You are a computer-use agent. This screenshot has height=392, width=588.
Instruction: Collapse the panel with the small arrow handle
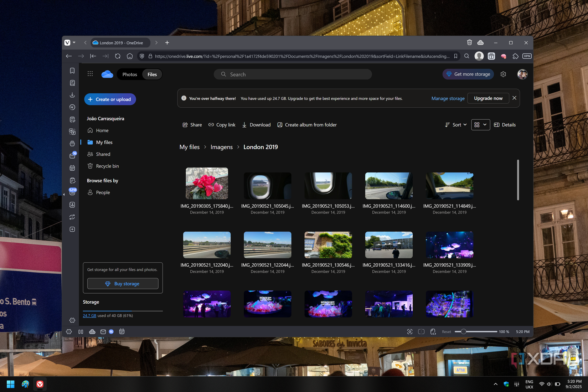click(64, 195)
